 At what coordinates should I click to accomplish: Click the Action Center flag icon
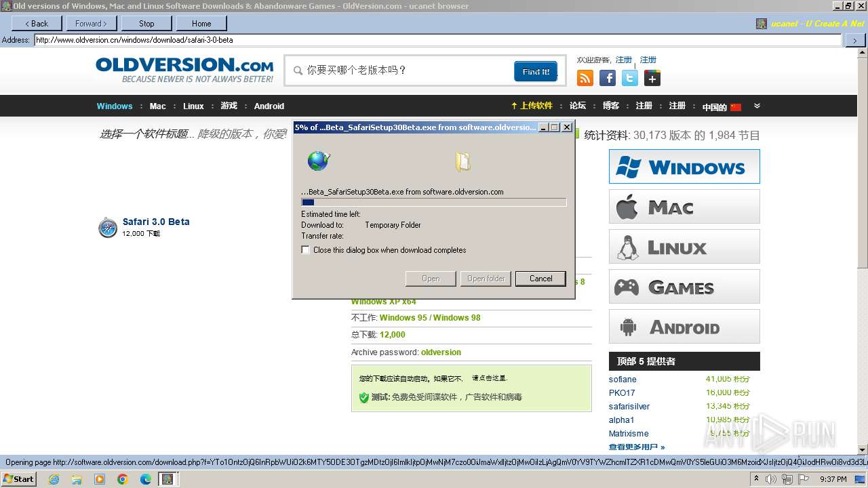pyautogui.click(x=804, y=479)
